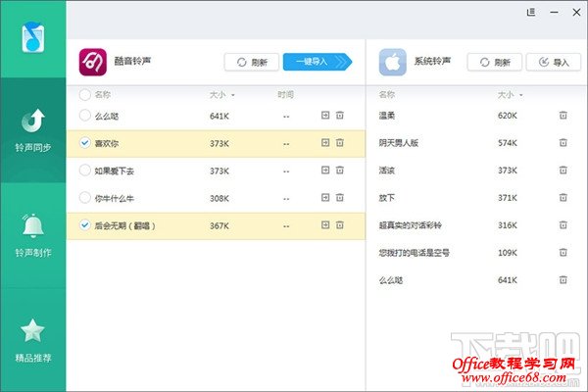Refresh the 酷音铃声 list
588x392 pixels.
point(252,62)
